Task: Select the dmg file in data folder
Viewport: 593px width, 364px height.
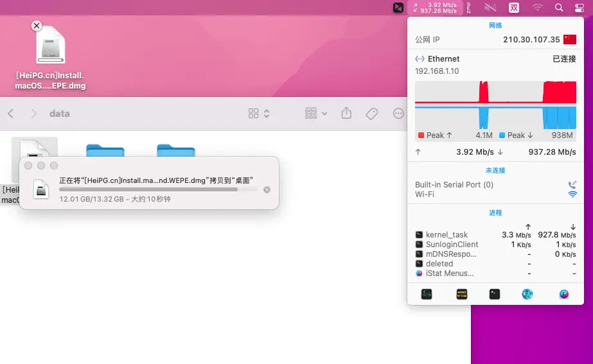Action: pyautogui.click(x=35, y=147)
